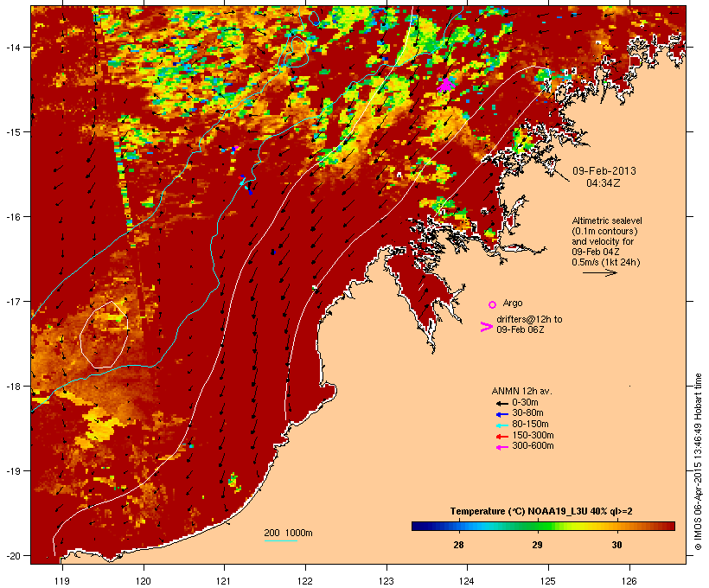Viewport: 709px width, 588px height.
Task: Click the magenta Argo circle symbol
Action: tap(493, 304)
